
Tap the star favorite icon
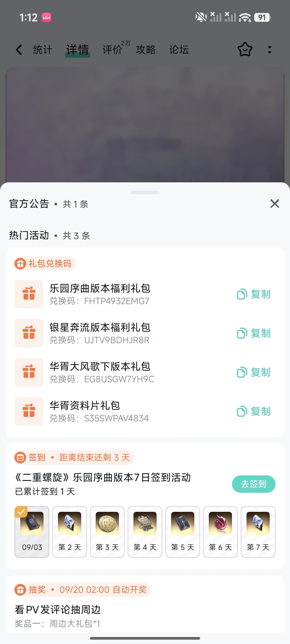[245, 49]
